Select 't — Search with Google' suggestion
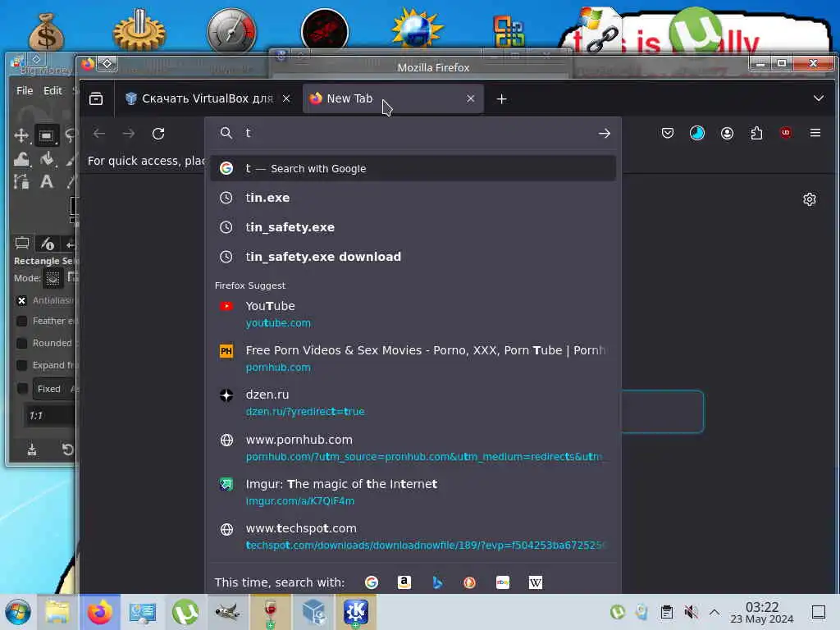Viewport: 840px width, 630px height. tap(413, 169)
